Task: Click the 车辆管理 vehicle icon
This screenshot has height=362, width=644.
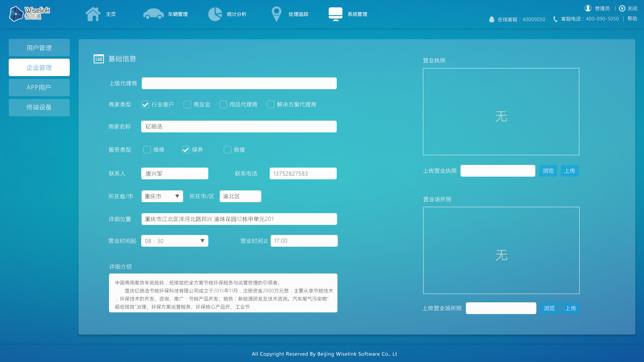Action: point(153,14)
